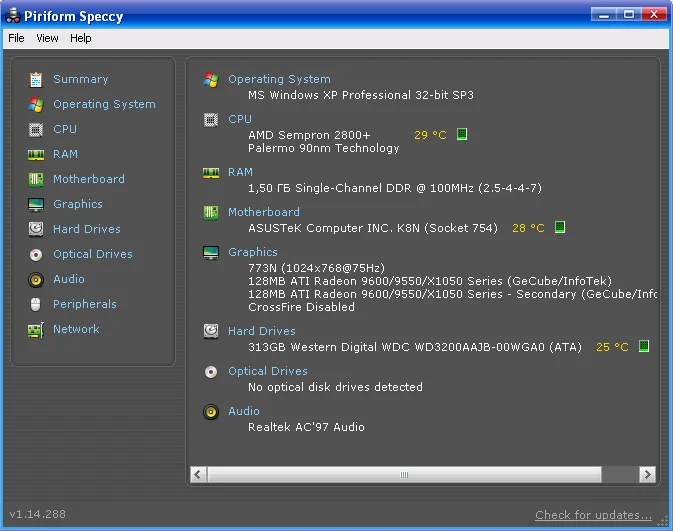
Task: Select Summary in the sidebar
Action: coord(81,79)
